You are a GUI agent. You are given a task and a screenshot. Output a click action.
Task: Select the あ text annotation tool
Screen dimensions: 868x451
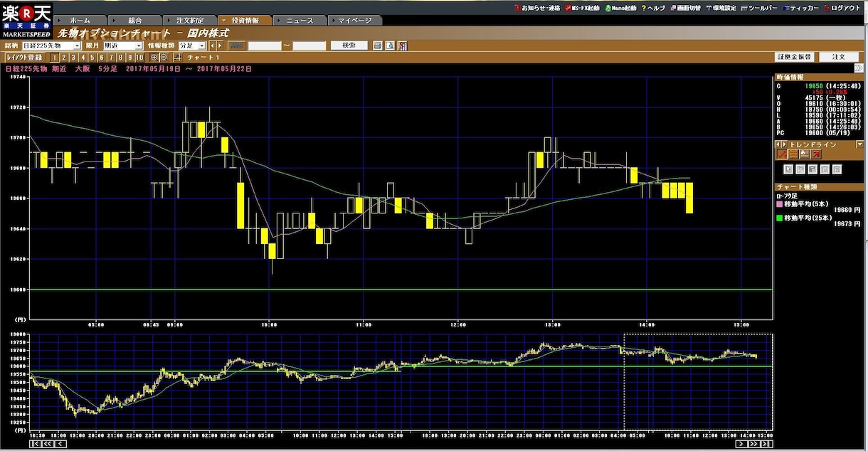point(804,154)
